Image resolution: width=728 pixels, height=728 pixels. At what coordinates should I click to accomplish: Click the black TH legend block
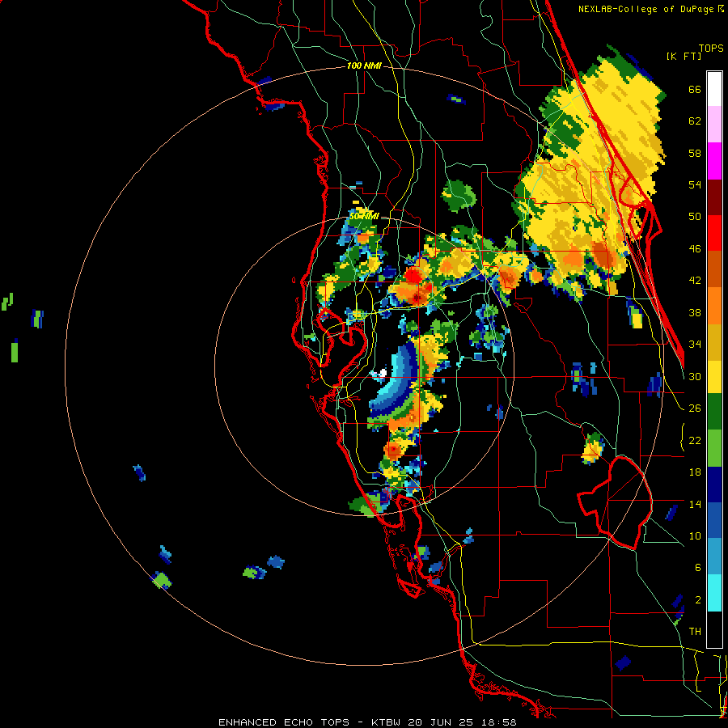714,629
